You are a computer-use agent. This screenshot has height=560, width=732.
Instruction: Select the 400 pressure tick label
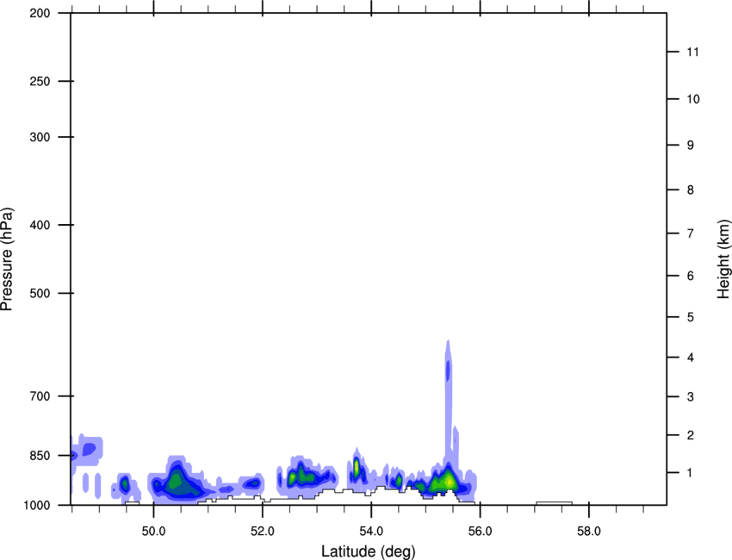(x=40, y=225)
